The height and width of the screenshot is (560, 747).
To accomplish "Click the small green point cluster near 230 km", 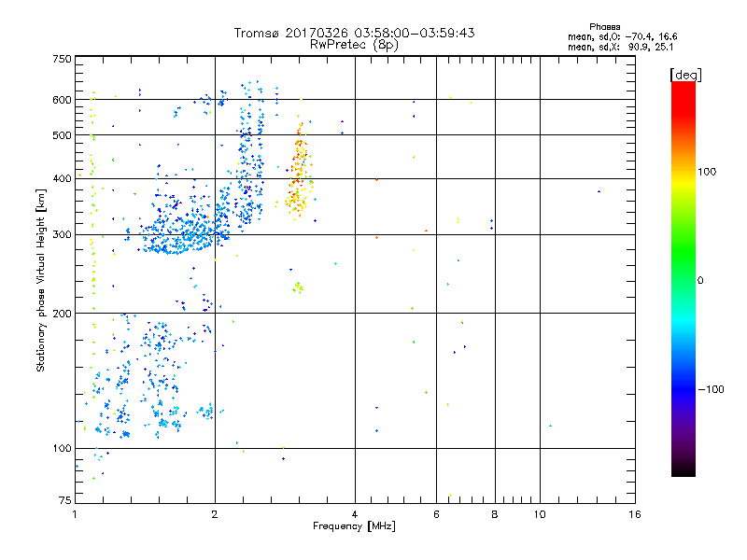I will click(298, 287).
